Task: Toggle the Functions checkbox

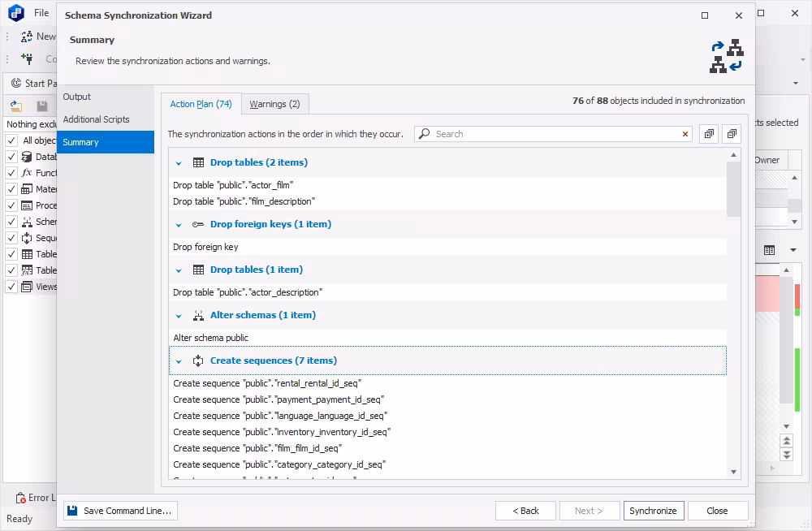Action: point(11,172)
